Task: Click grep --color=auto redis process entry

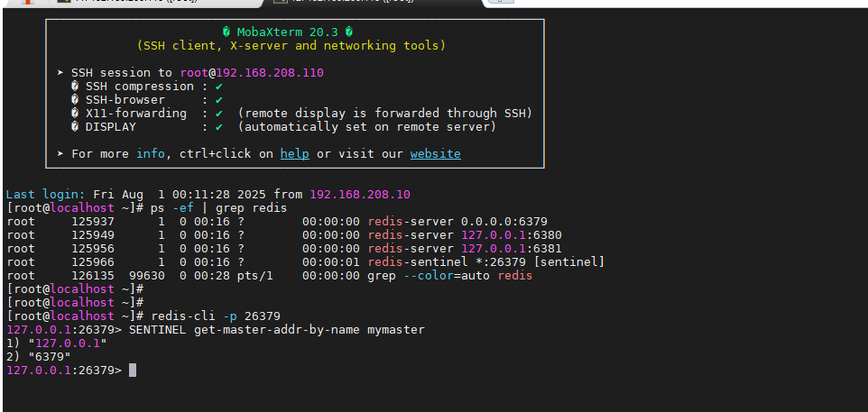Action: (x=450, y=275)
